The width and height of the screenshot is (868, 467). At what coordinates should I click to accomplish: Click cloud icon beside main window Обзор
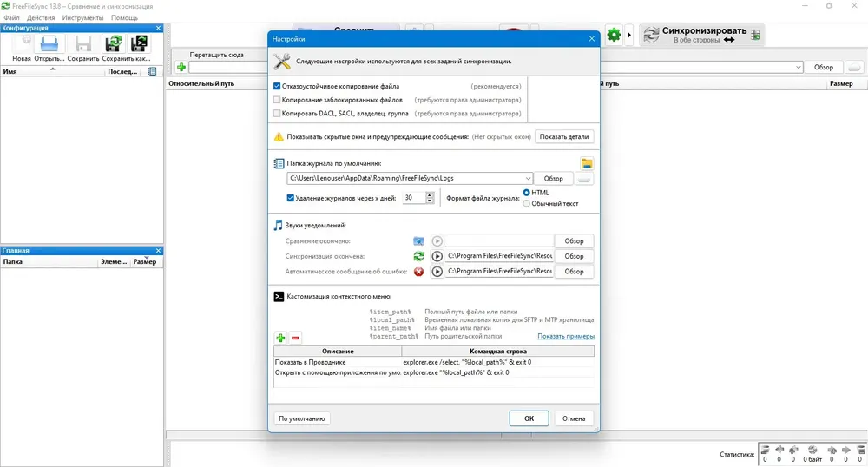854,67
